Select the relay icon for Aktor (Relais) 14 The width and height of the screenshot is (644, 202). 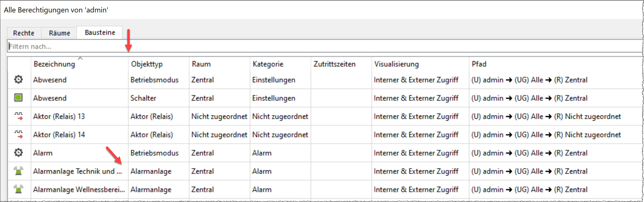click(18, 135)
